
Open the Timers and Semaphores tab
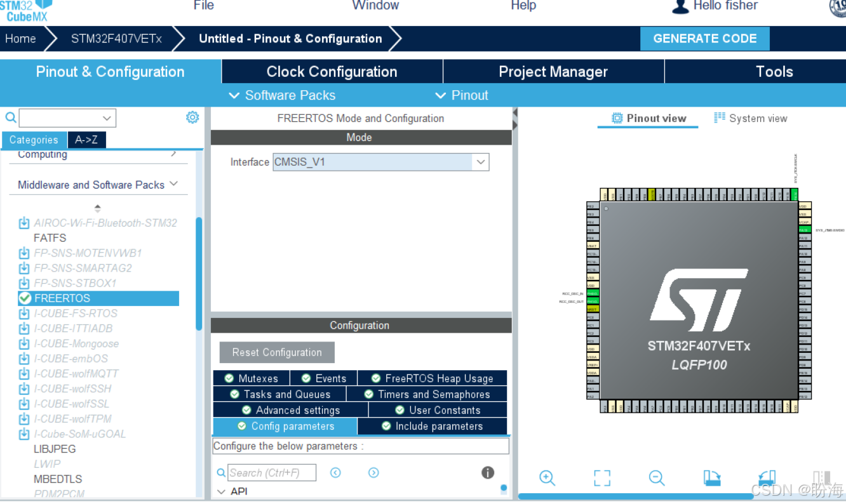click(427, 394)
